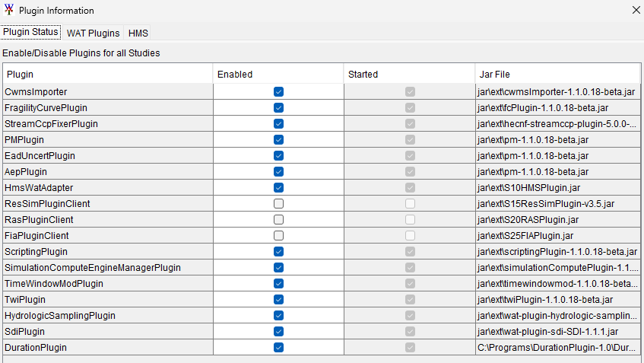
Task: Click the Enabled column header
Action: point(278,75)
